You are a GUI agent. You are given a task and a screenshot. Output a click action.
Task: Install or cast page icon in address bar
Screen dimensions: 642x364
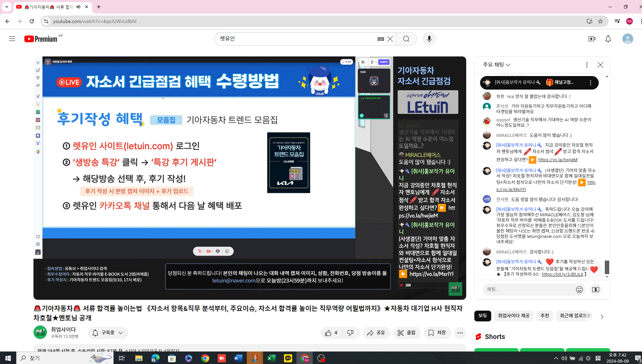590,21
